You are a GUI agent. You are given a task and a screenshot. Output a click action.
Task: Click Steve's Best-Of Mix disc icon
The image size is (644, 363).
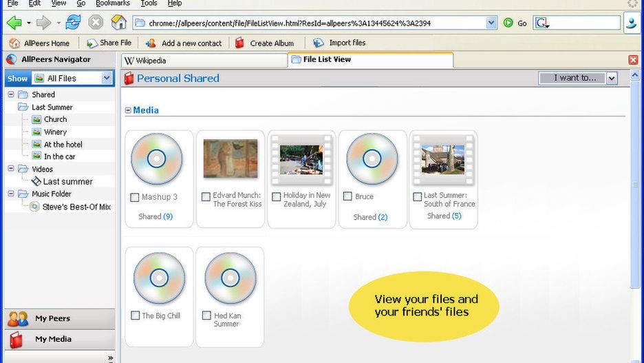pos(34,207)
